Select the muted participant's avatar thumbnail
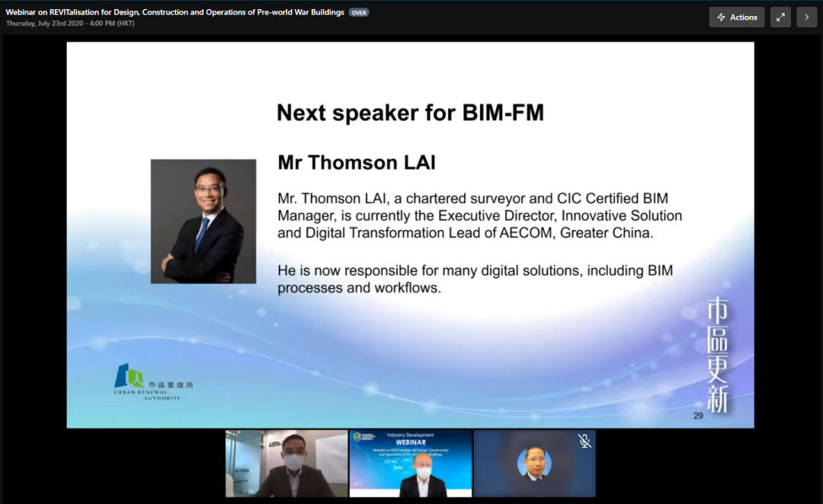Image resolution: width=823 pixels, height=504 pixels. tap(535, 464)
